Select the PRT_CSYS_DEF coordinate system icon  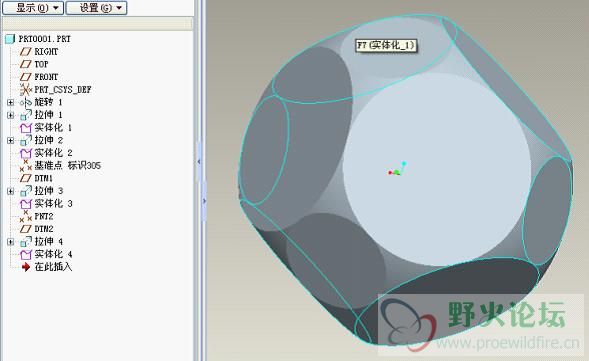coord(26,89)
